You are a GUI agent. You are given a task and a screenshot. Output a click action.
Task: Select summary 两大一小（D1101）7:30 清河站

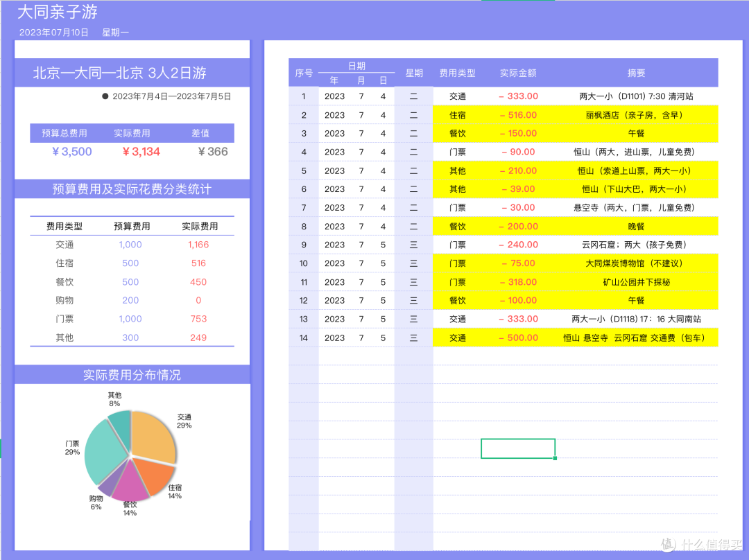tap(636, 96)
